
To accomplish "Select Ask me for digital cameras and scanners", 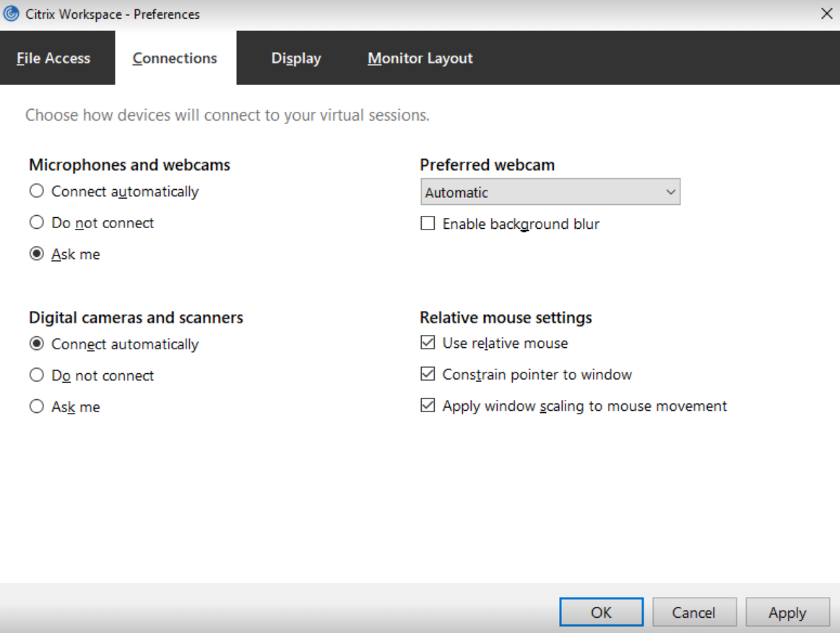I will 37,407.
